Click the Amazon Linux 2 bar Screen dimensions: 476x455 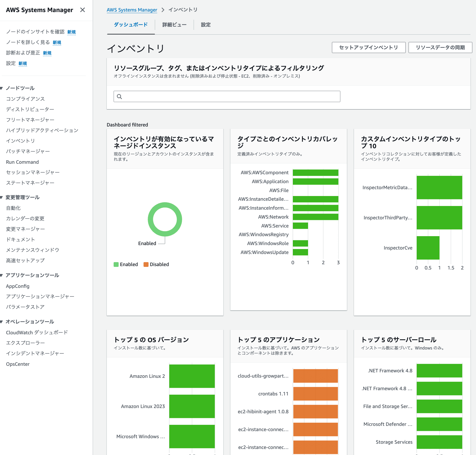click(x=192, y=376)
